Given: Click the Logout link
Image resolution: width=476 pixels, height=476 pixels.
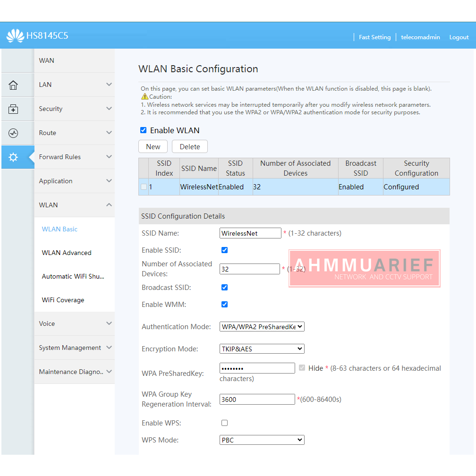Looking at the screenshot, I should [x=459, y=37].
